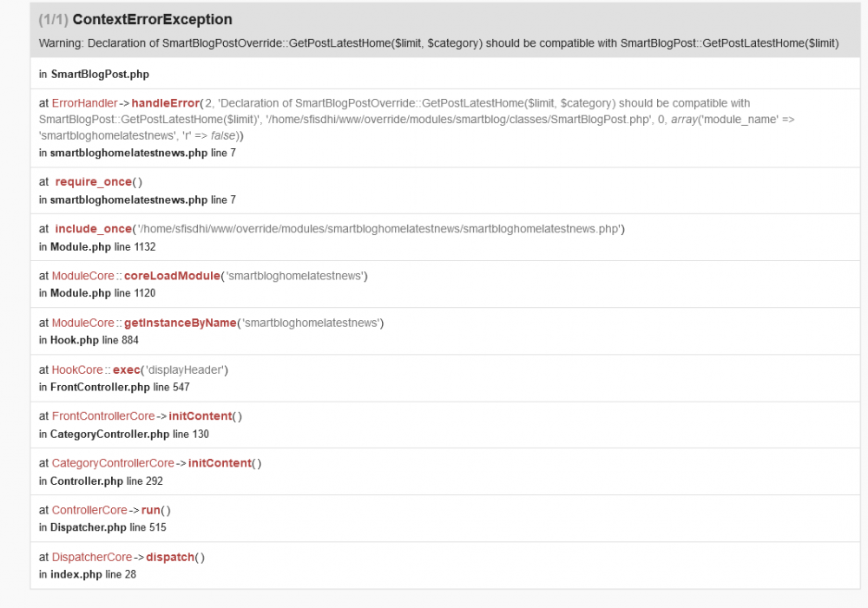Image resolution: width=868 pixels, height=608 pixels.
Task: Click the CategoryControllerCore class name
Action: pyautogui.click(x=113, y=463)
